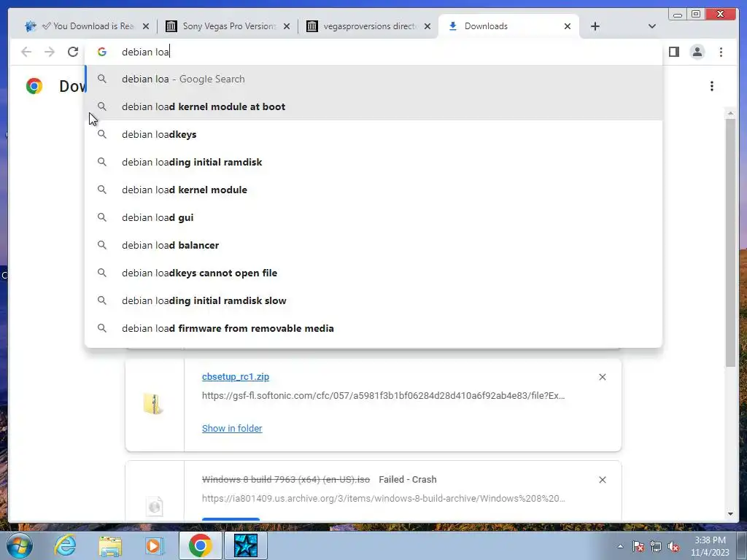Click the ISO file icon for Windows 8 build
Screen dimensions: 747x560
[x=155, y=507]
